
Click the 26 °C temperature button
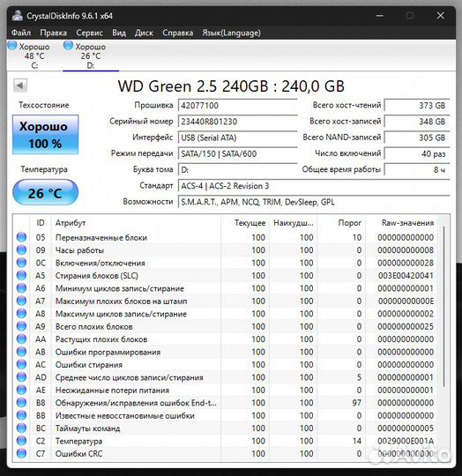point(46,193)
